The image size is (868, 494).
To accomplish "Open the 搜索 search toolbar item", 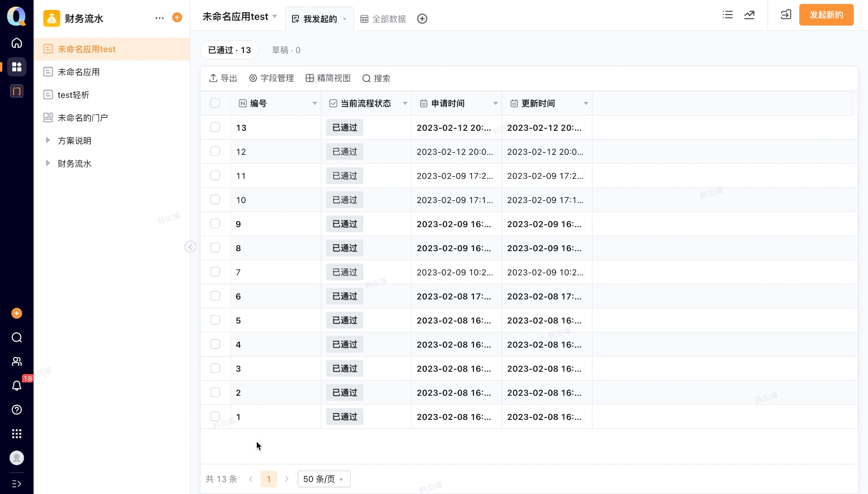I will click(x=376, y=78).
